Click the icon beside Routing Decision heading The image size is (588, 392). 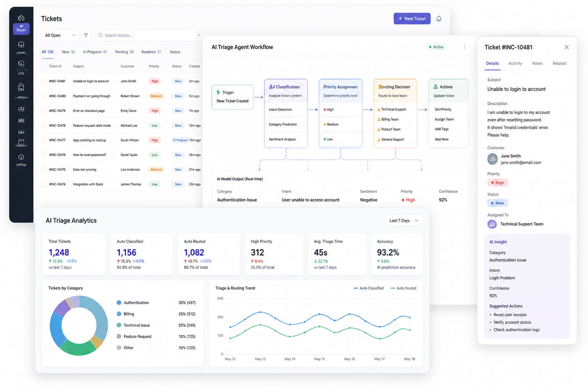pyautogui.click(x=380, y=87)
